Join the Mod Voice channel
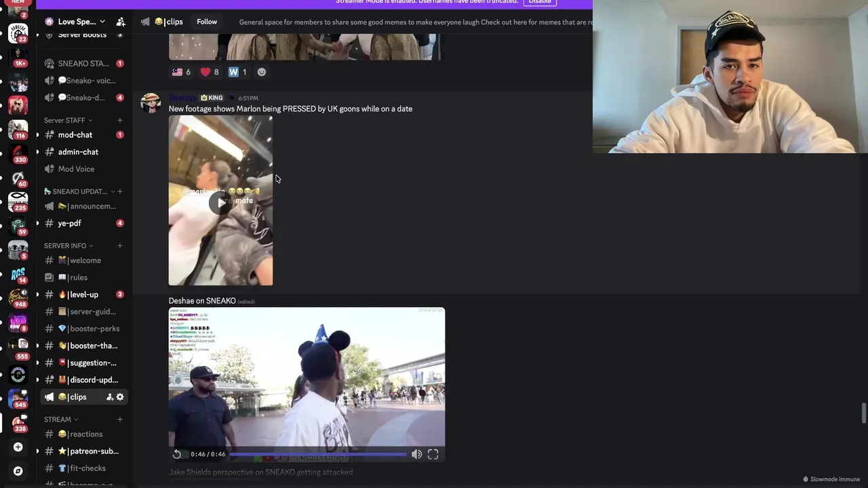Viewport: 868px width, 488px height. pos(84,169)
